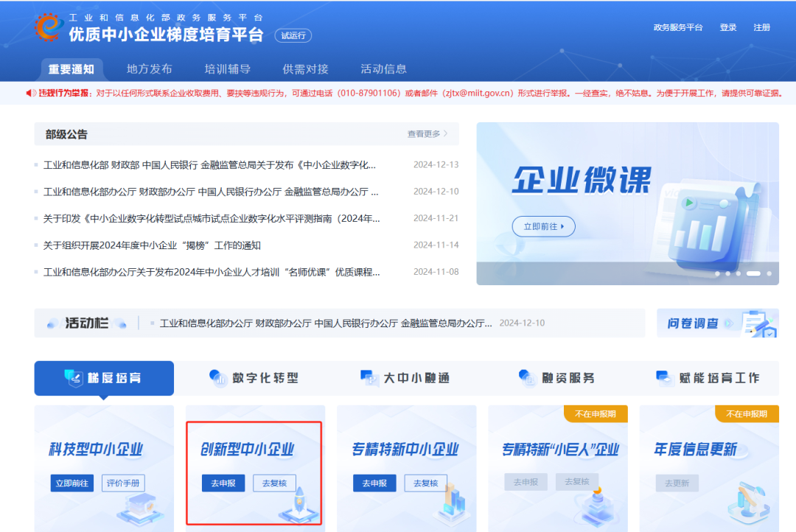Select the first carousel indicator dot
The height and width of the screenshot is (532, 796).
717,273
